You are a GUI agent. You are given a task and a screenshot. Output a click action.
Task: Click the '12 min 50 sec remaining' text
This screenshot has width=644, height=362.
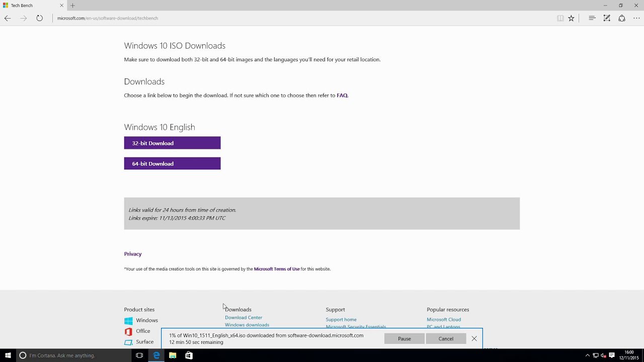196,342
